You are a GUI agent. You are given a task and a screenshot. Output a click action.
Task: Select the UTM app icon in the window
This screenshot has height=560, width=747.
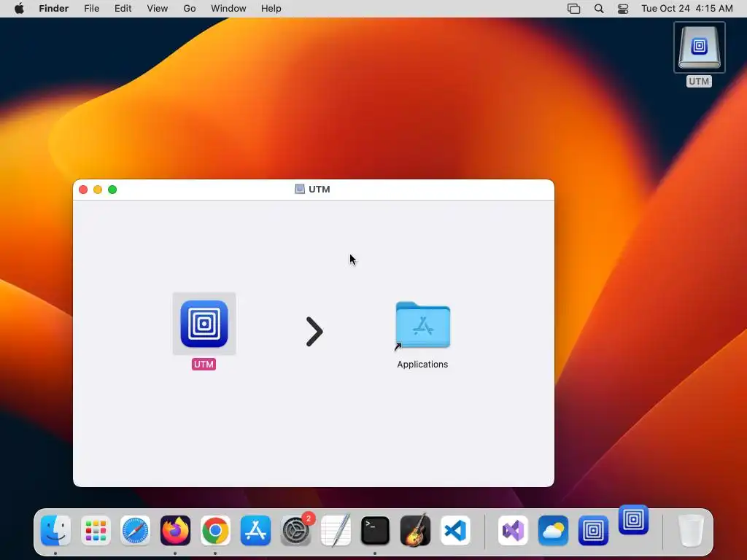tap(204, 324)
